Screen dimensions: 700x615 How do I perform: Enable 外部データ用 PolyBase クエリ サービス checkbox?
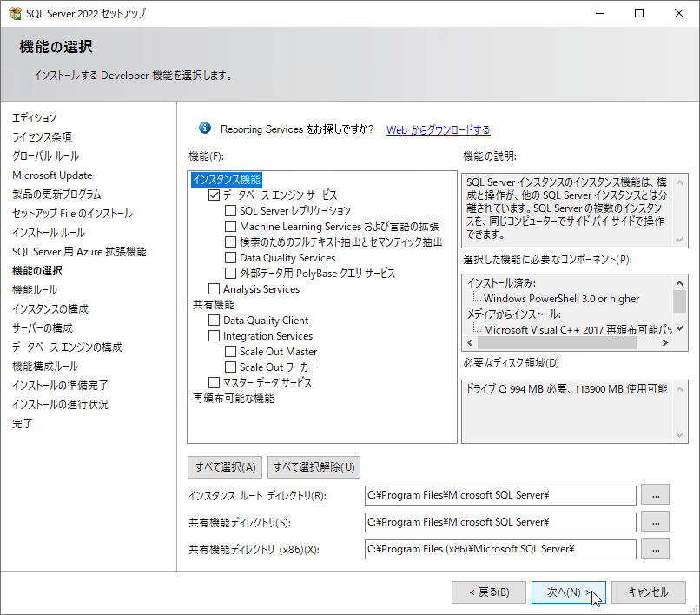click(230, 274)
